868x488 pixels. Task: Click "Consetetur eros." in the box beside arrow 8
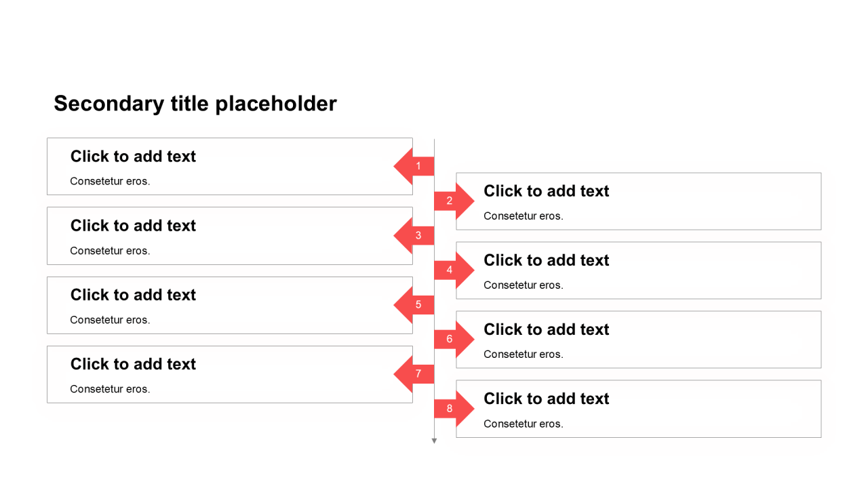pos(523,424)
